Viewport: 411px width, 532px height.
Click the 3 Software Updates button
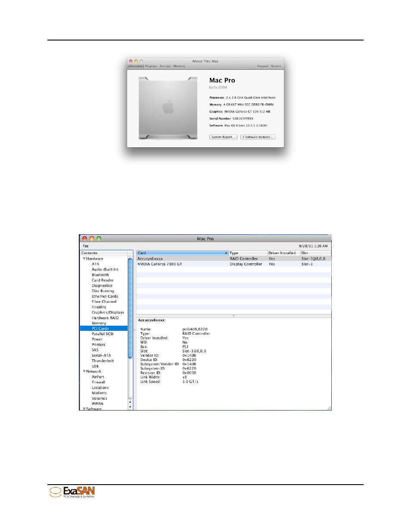258,137
